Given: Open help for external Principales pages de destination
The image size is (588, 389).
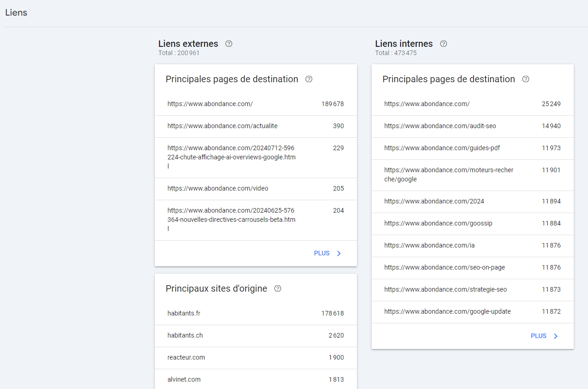Looking at the screenshot, I should 309,79.
